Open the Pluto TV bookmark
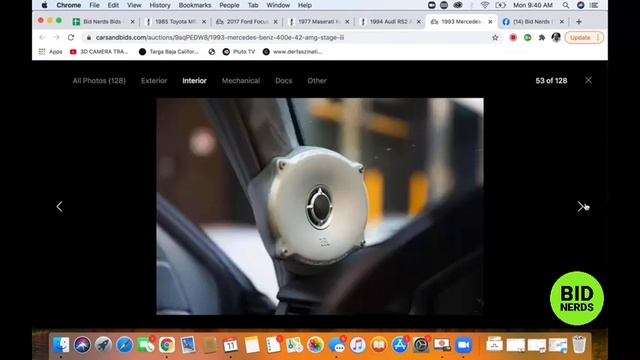The width and height of the screenshot is (640, 360). tap(239, 52)
